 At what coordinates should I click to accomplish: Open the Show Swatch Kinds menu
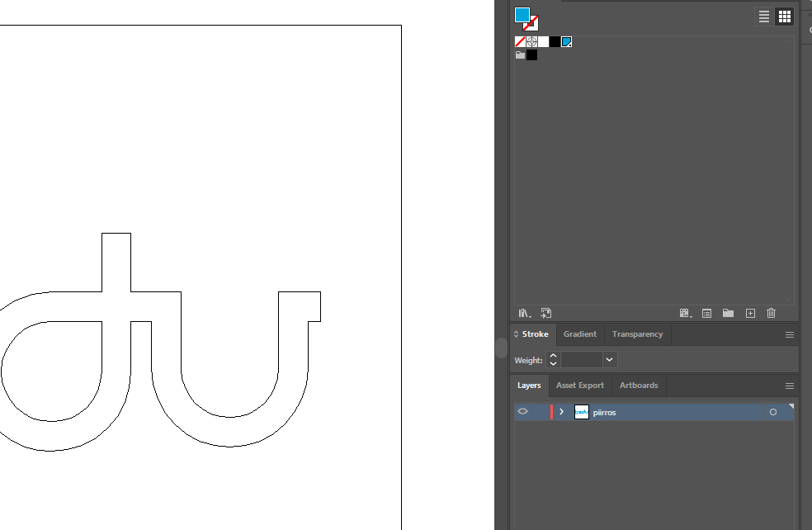[x=685, y=313]
